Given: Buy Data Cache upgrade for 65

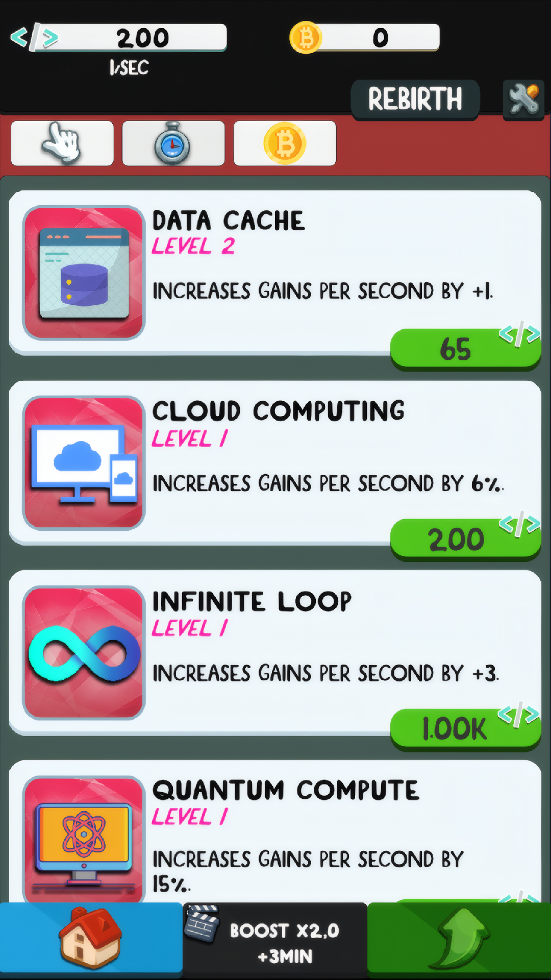Looking at the screenshot, I should pyautogui.click(x=465, y=349).
